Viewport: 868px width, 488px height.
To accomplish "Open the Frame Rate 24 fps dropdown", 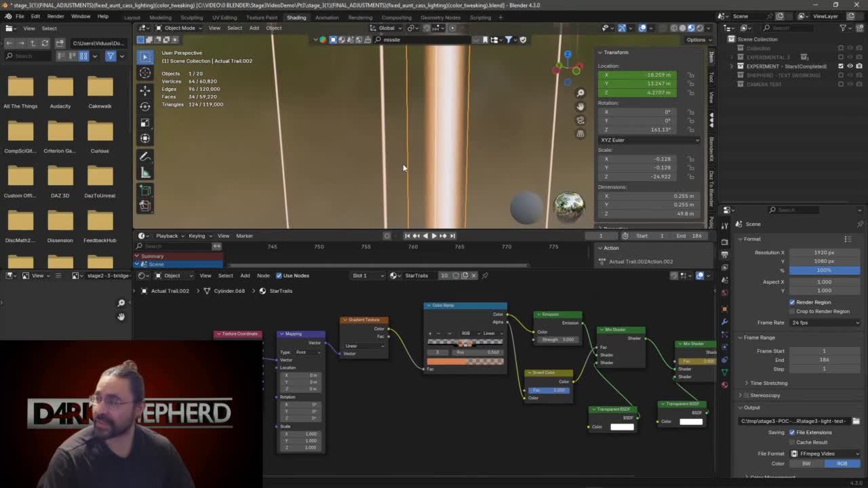I will (825, 323).
